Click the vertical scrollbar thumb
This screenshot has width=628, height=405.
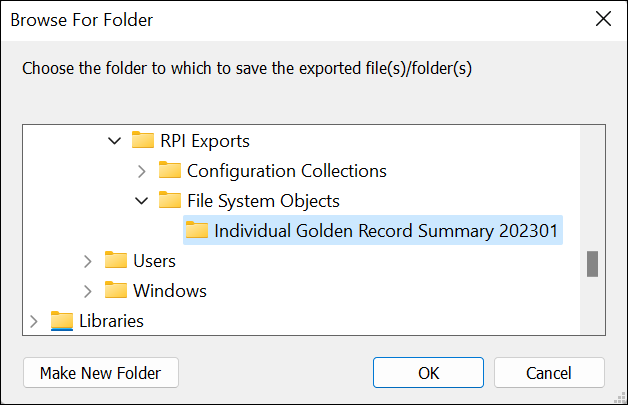[x=592, y=263]
